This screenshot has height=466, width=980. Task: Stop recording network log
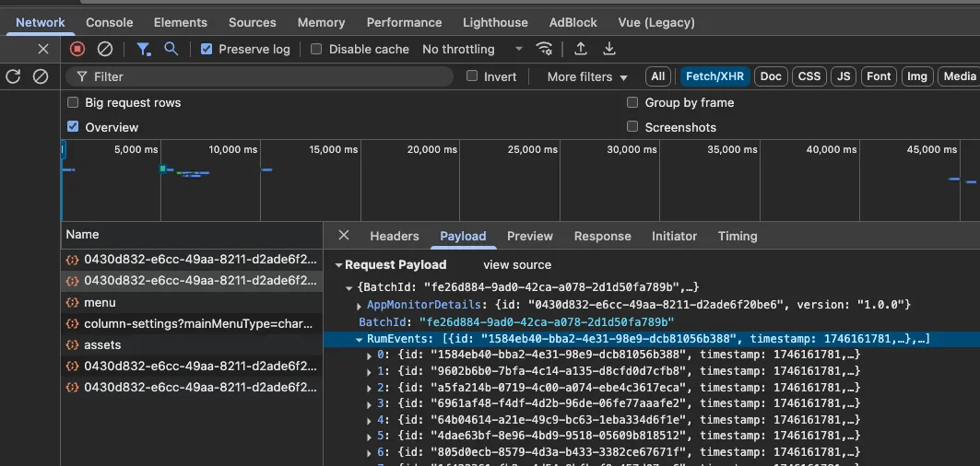pyautogui.click(x=77, y=49)
